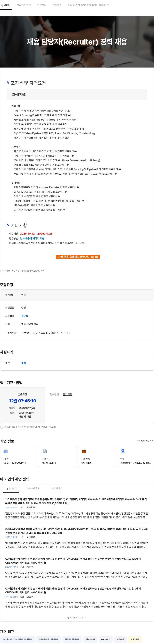The height and width of the screenshot is (644, 154).
Task: Open 지도보기 map link
Action: [64, 333]
